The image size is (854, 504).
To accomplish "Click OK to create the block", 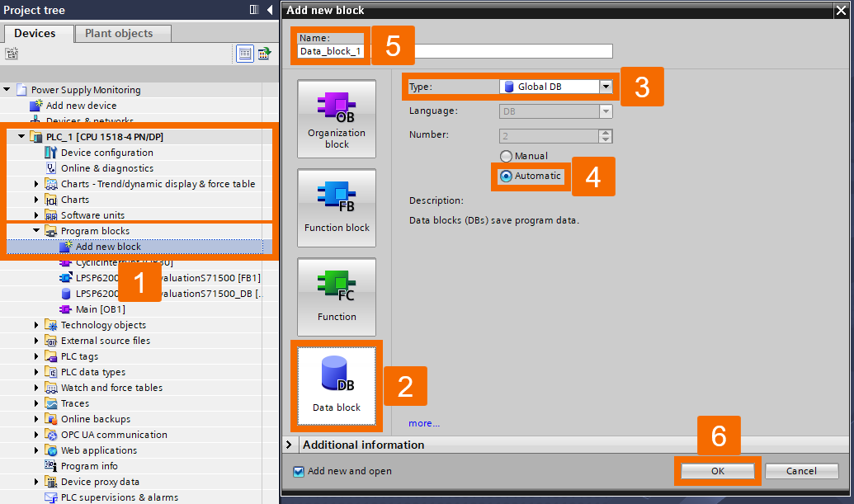I will [718, 471].
